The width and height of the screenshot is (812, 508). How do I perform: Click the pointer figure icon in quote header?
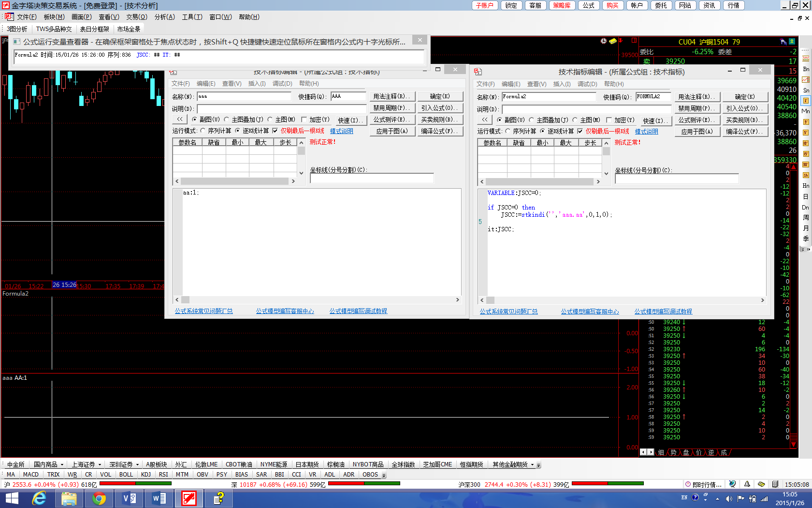click(783, 42)
